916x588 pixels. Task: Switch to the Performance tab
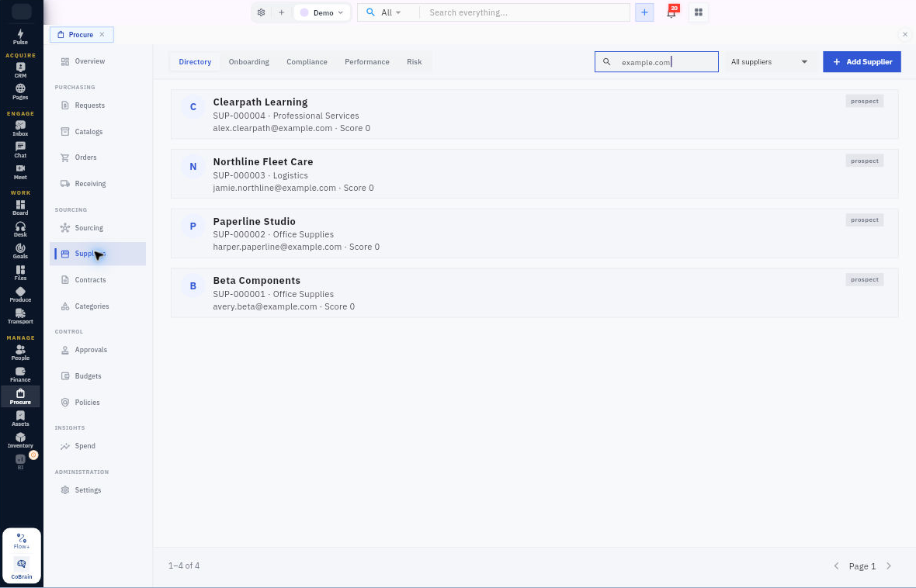tap(367, 62)
